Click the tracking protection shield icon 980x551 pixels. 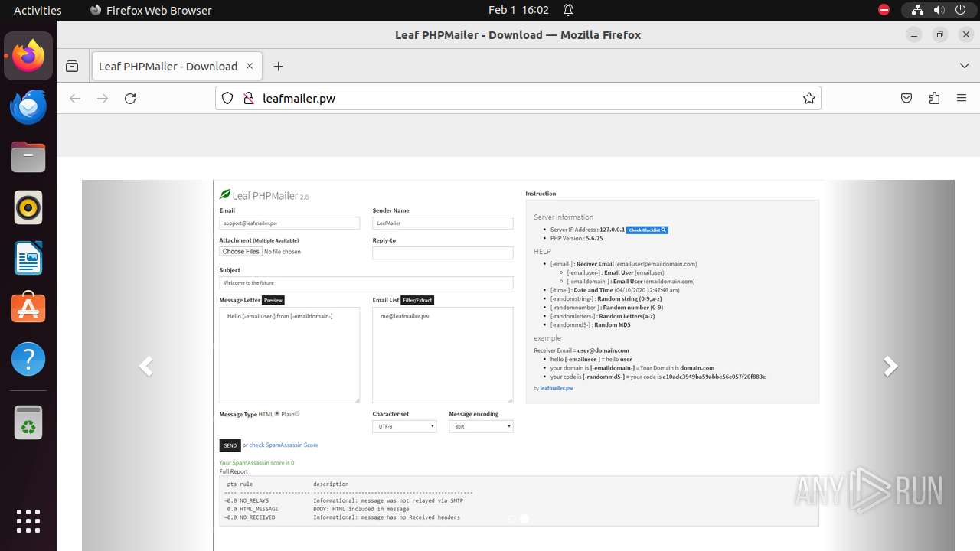227,98
